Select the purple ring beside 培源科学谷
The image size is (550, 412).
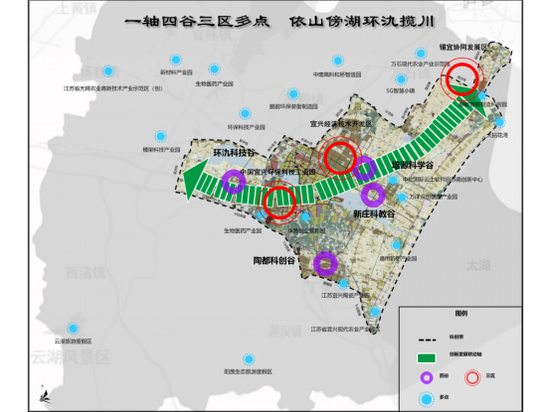tap(364, 169)
